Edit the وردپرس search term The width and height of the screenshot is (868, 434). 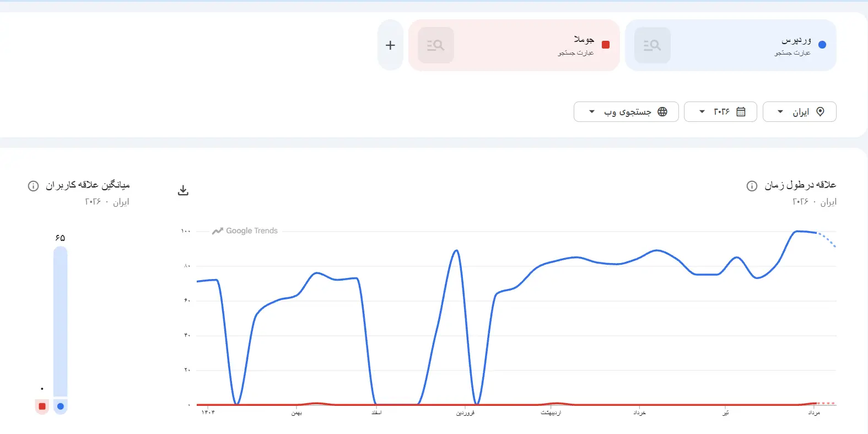(796, 40)
